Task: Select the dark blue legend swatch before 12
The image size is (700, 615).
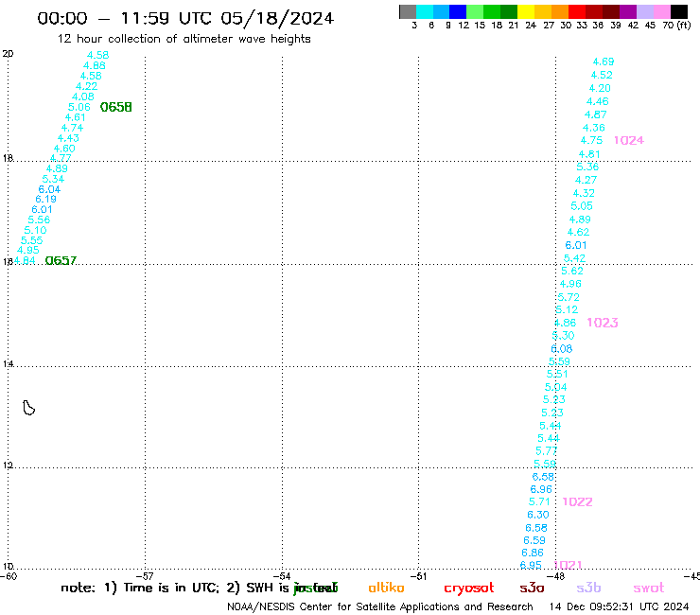Action: point(458,11)
